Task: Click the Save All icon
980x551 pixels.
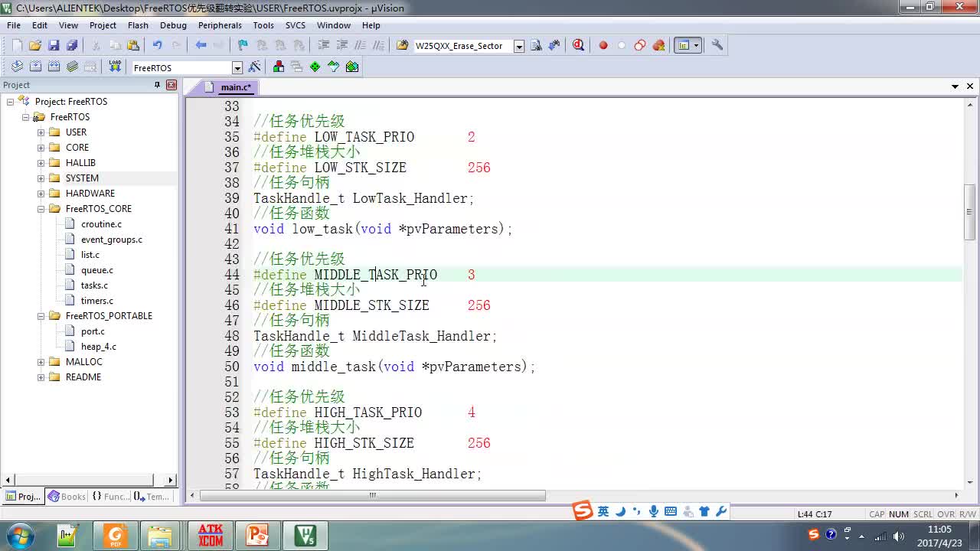Action: tap(72, 45)
